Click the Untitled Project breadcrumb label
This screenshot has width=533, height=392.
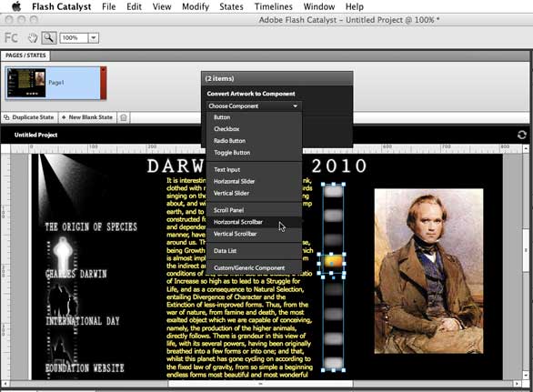pos(35,135)
